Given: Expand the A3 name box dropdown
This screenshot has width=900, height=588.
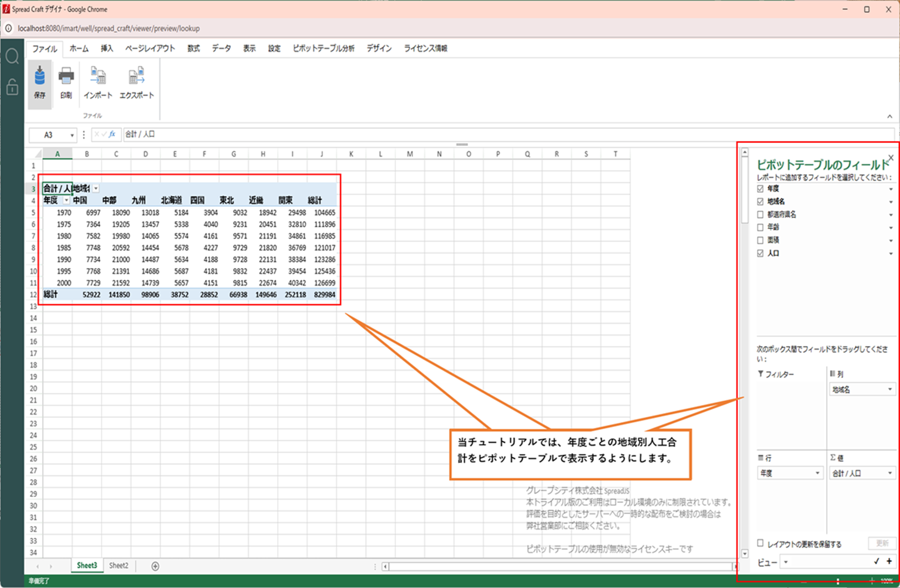Looking at the screenshot, I should click(72, 135).
